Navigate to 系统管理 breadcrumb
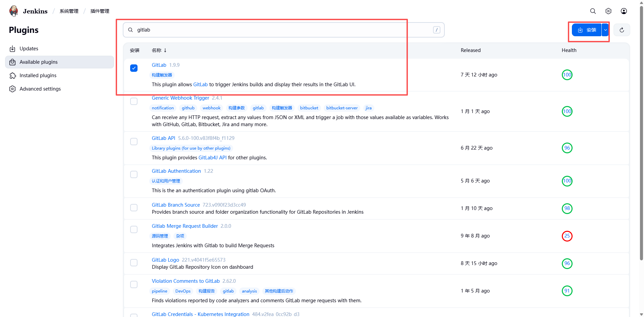Screen dimensions: 644x317 [69, 11]
